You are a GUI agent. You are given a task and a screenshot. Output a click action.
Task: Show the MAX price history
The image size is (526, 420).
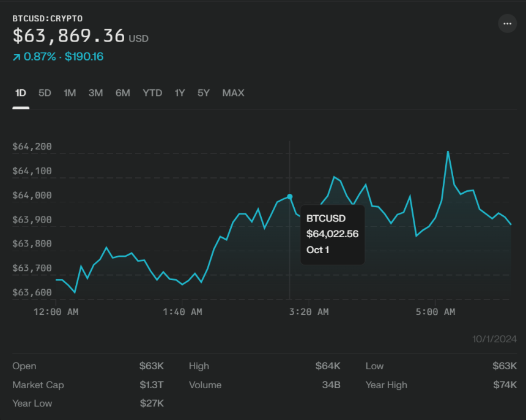pos(233,93)
